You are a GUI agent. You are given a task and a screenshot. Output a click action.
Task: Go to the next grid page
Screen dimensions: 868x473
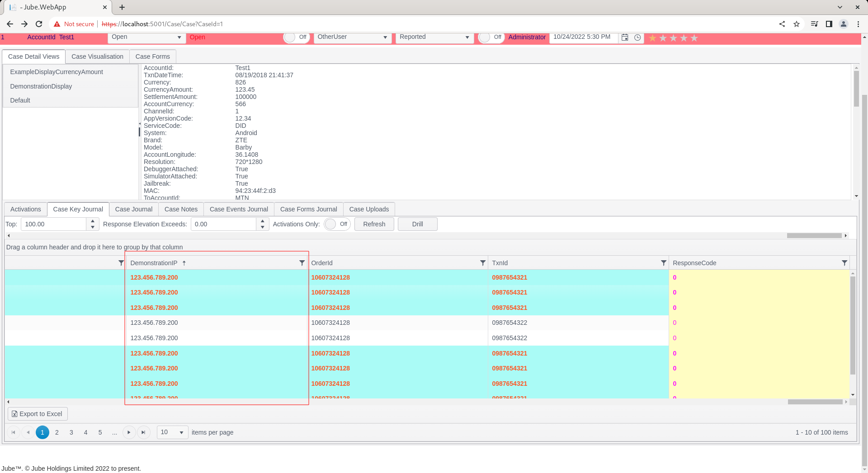click(x=129, y=432)
